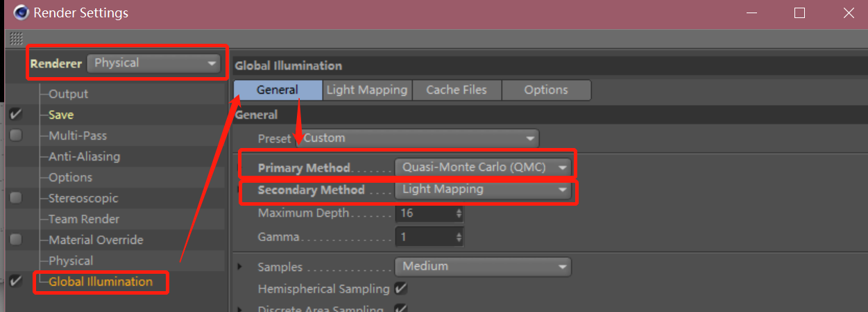
Task: Click the Maximum Depth stepper arrows
Action: [x=459, y=213]
